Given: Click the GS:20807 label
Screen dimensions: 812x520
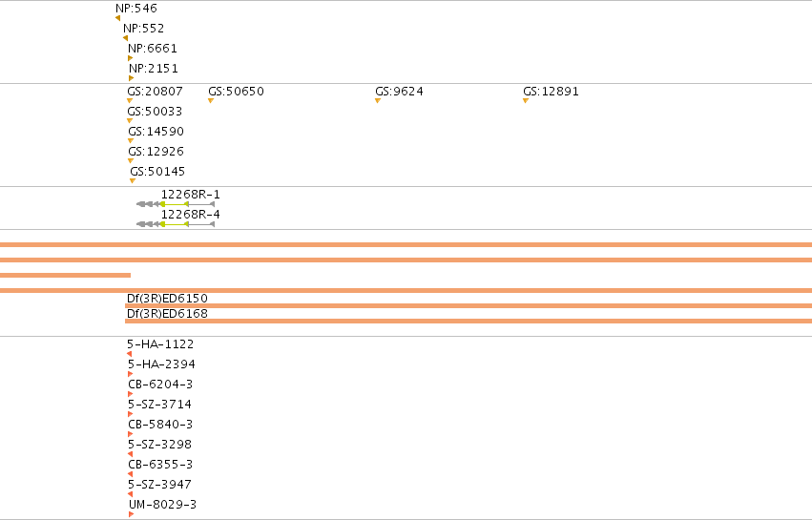Looking at the screenshot, I should [155, 92].
